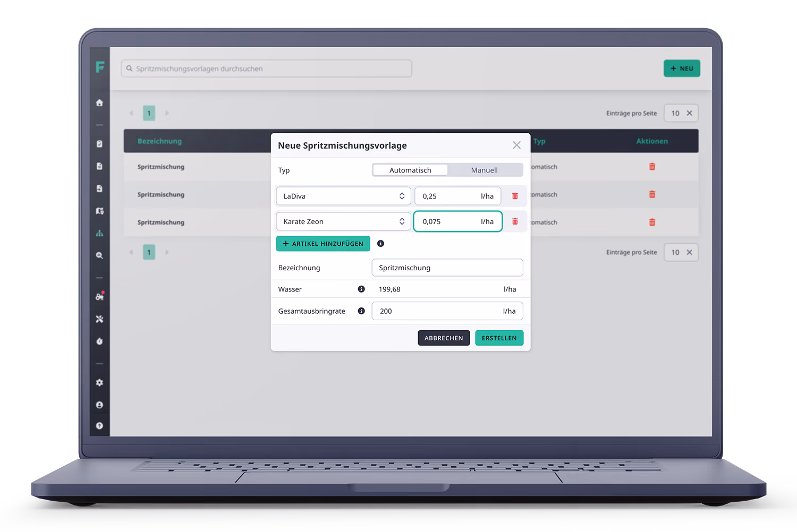
Task: Open the document sidebar icon
Action: click(x=99, y=166)
